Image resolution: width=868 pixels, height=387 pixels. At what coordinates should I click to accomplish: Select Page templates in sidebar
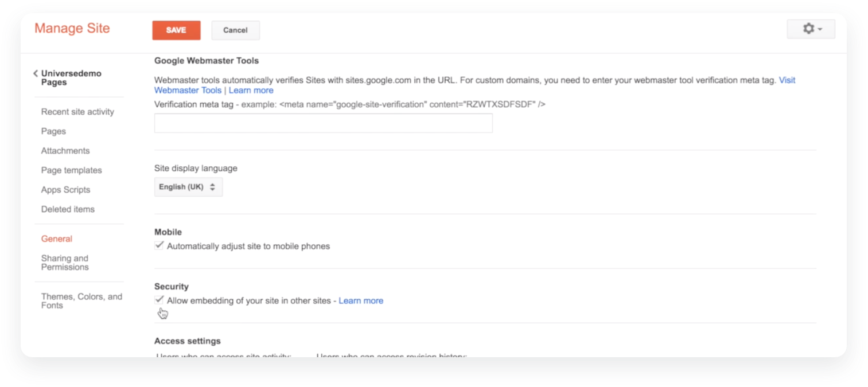(71, 170)
